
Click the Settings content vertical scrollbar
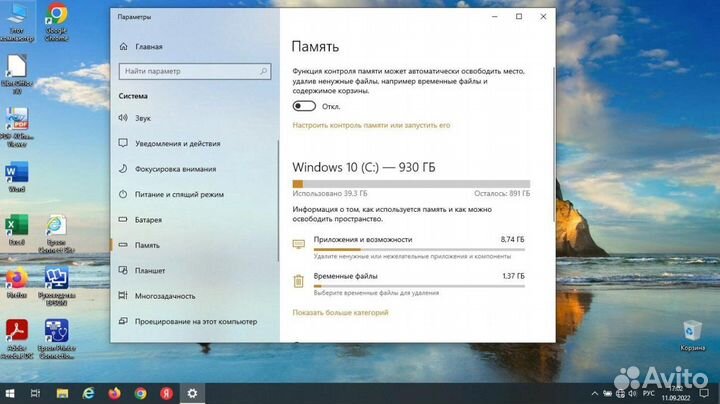pyautogui.click(x=553, y=145)
